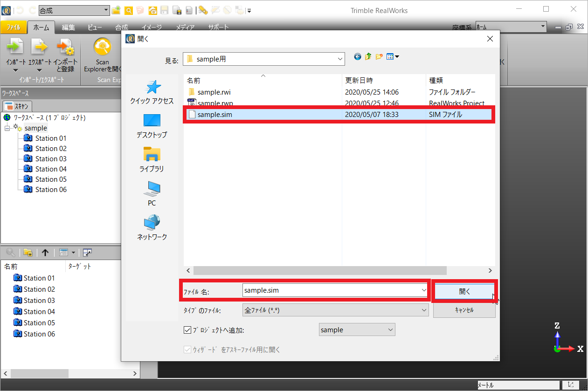Click the Export icon in the ribbon
This screenshot has height=391, width=588.
[40, 46]
